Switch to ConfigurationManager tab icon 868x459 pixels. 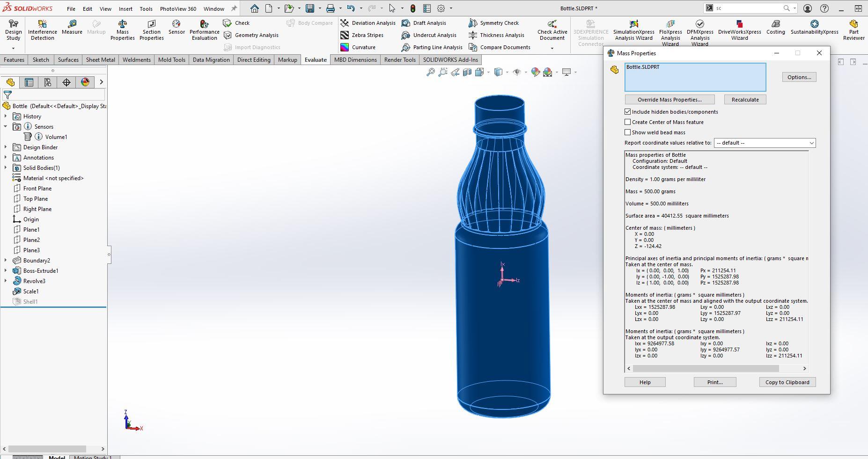coord(48,82)
